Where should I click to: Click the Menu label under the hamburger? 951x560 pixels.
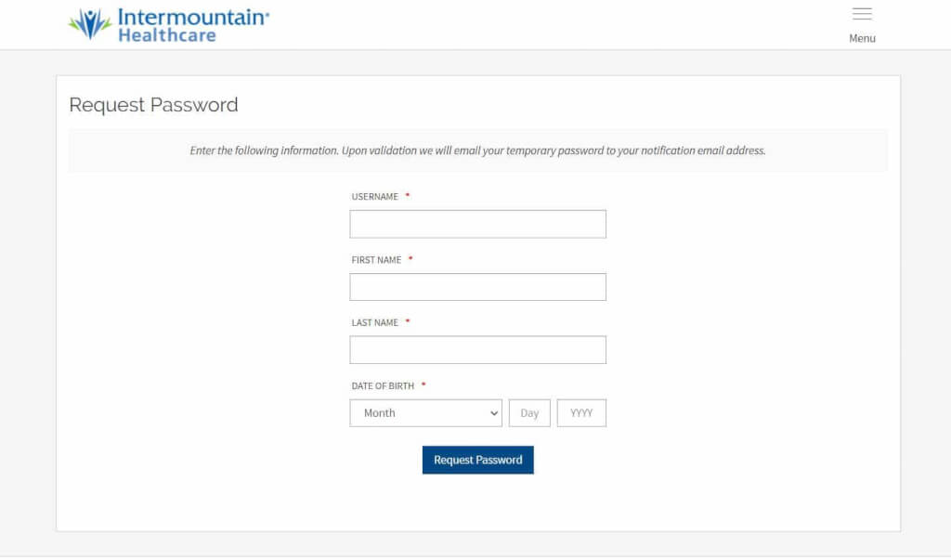tap(862, 38)
